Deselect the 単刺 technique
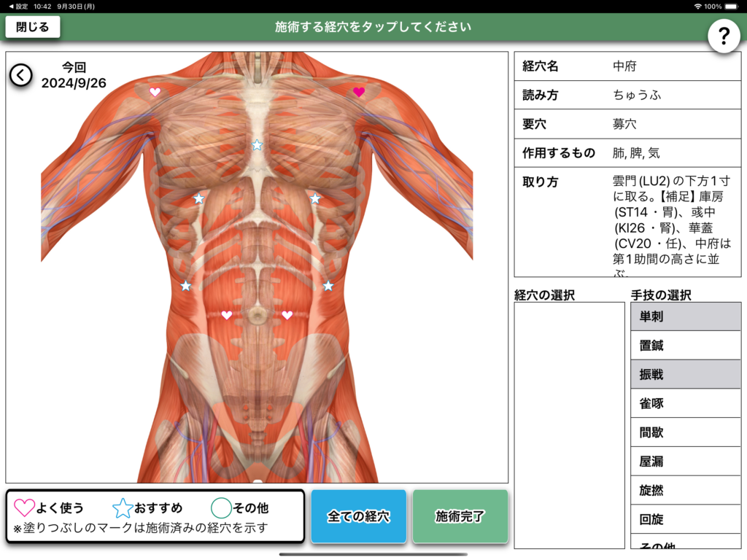The image size is (747, 560). [x=686, y=316]
